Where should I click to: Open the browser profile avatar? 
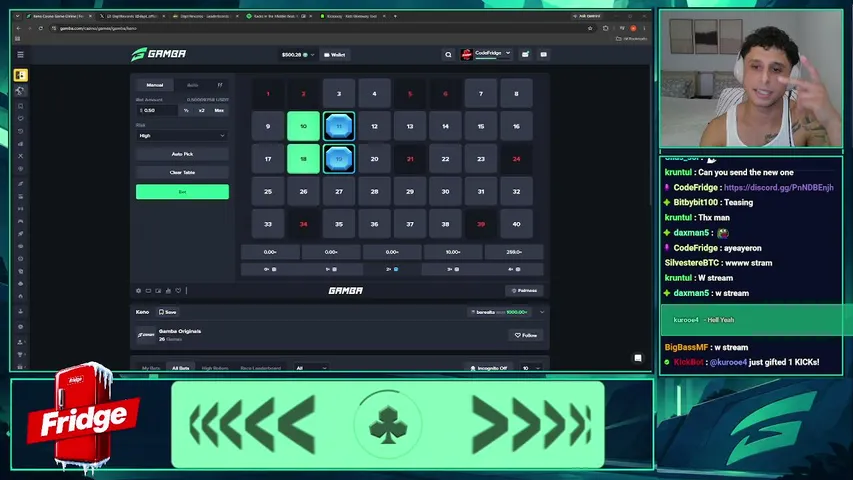click(633, 28)
